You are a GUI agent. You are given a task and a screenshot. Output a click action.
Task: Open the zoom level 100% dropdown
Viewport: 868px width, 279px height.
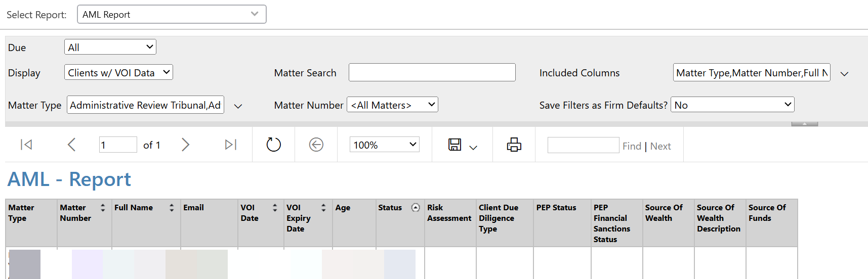[384, 145]
